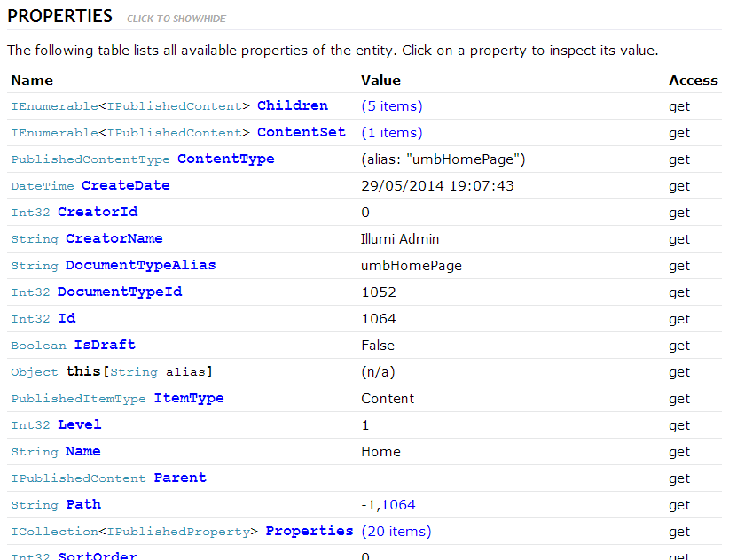Select the Home value of Name

tap(380, 451)
